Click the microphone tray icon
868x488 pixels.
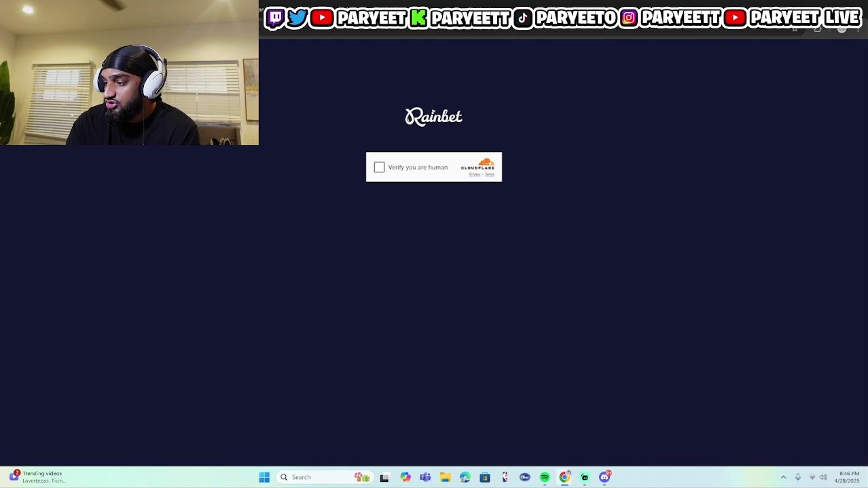(798, 477)
